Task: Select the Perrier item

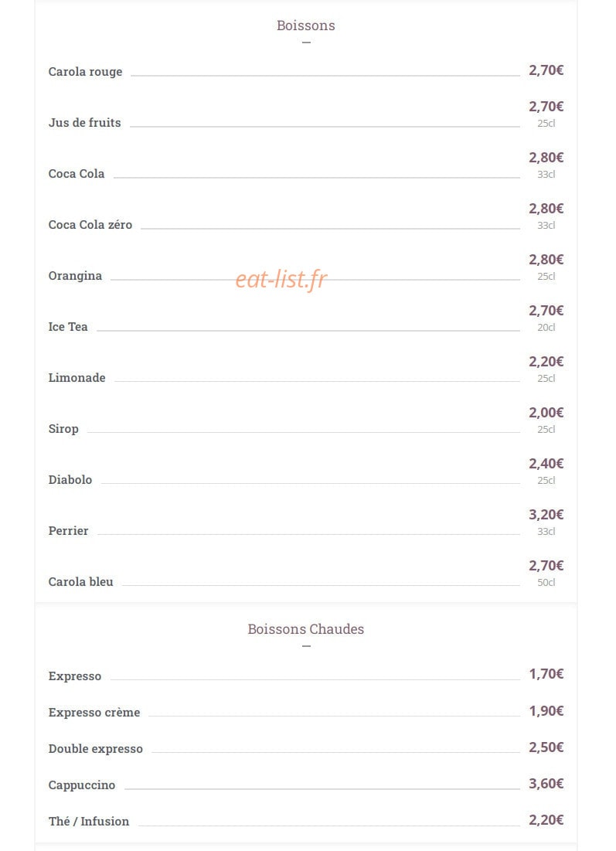Action: click(x=68, y=531)
